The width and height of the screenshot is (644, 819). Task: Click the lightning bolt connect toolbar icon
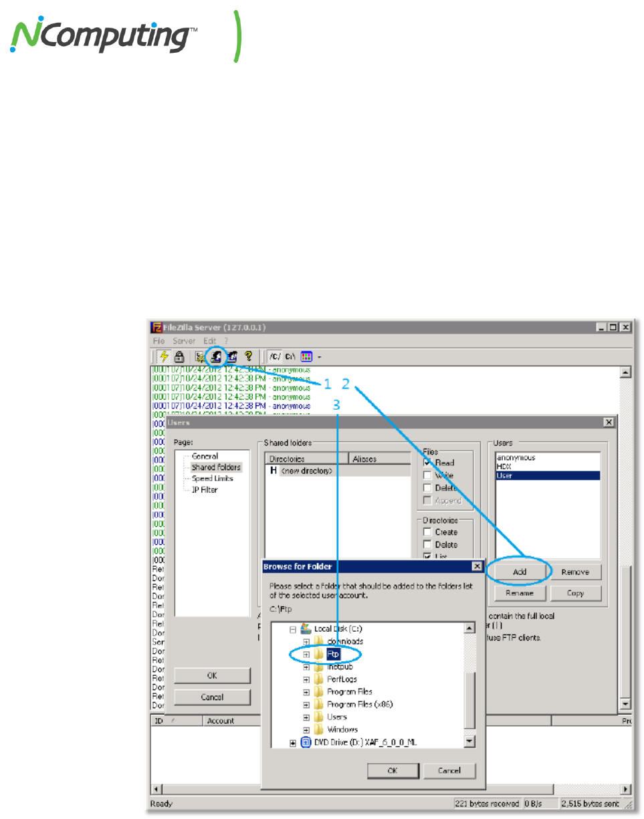pos(163,357)
